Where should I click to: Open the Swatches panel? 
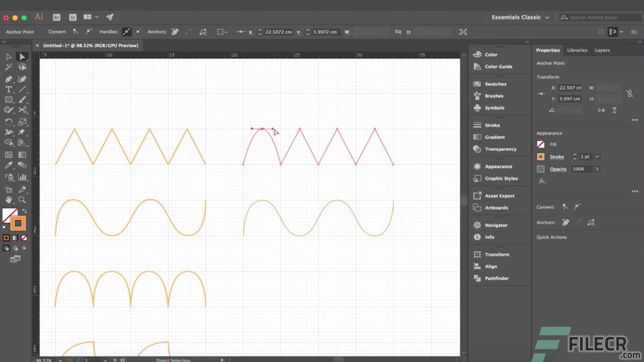point(495,83)
